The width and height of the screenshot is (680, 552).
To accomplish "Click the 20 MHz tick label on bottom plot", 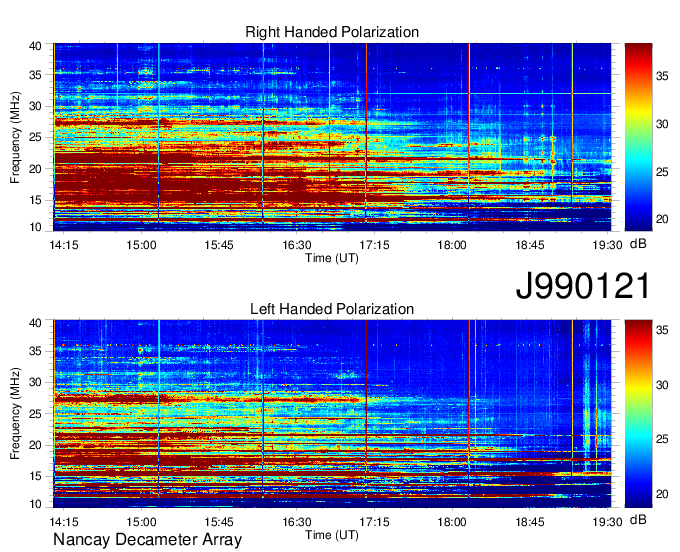I will (x=35, y=445).
